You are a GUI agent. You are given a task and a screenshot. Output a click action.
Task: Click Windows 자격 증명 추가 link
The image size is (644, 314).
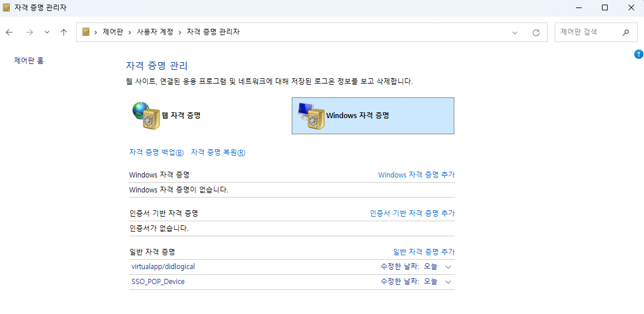click(x=416, y=175)
